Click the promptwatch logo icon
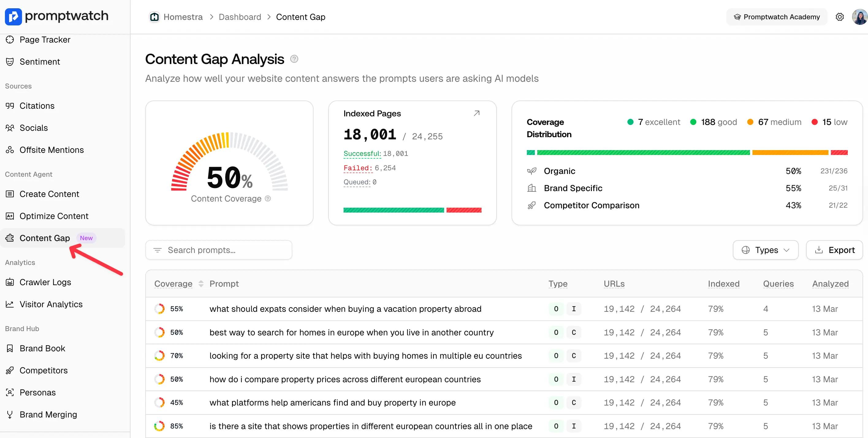The image size is (868, 438). pyautogui.click(x=13, y=17)
